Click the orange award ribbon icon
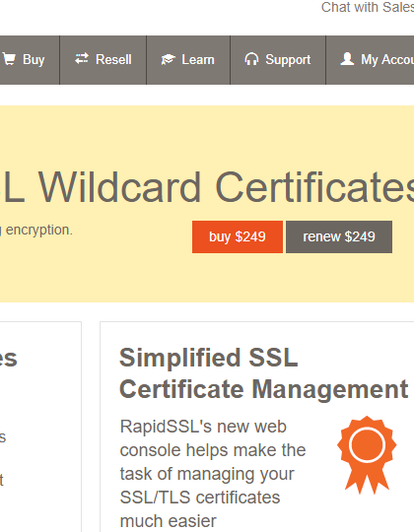The height and width of the screenshot is (532, 414). click(367, 455)
